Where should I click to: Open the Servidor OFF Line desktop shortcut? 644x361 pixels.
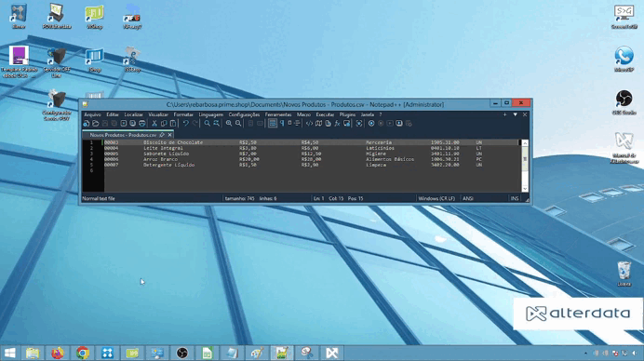pos(57,62)
